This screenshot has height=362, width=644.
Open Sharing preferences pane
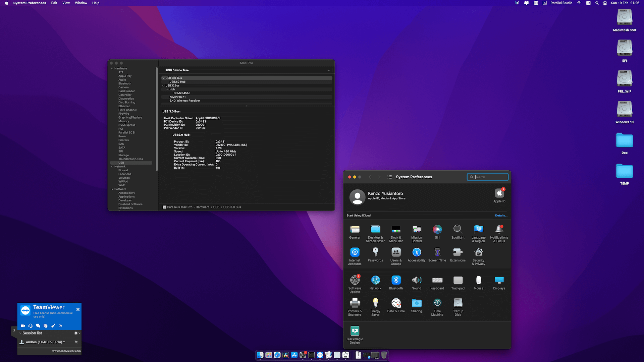417,305
